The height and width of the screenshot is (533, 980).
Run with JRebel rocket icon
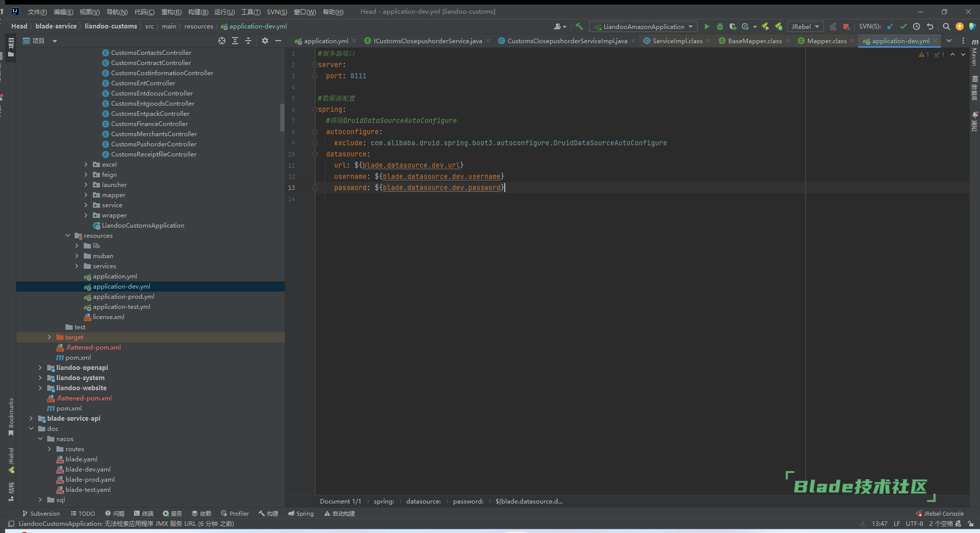(x=765, y=26)
